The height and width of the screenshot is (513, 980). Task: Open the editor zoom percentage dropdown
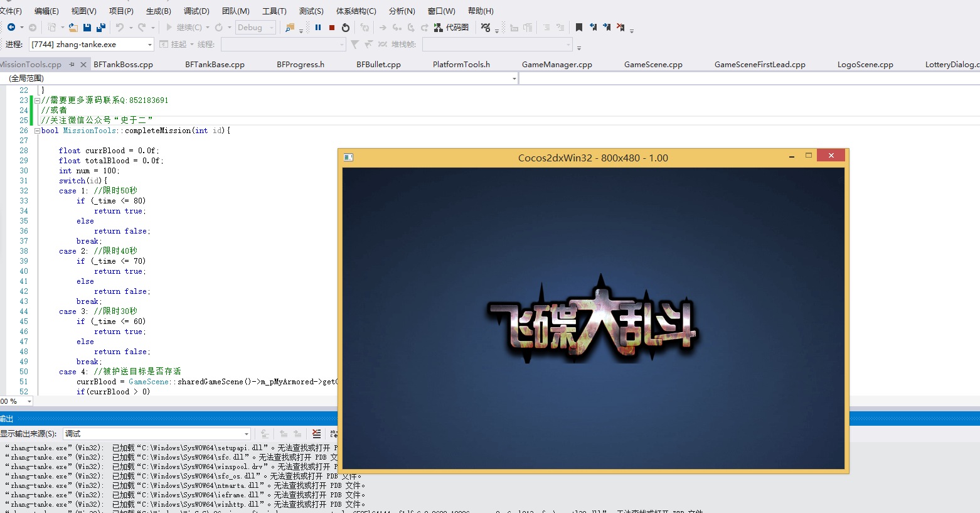click(16, 401)
